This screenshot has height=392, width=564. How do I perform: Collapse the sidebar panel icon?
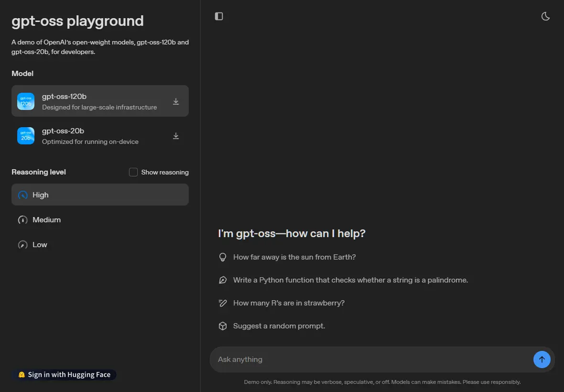(219, 16)
